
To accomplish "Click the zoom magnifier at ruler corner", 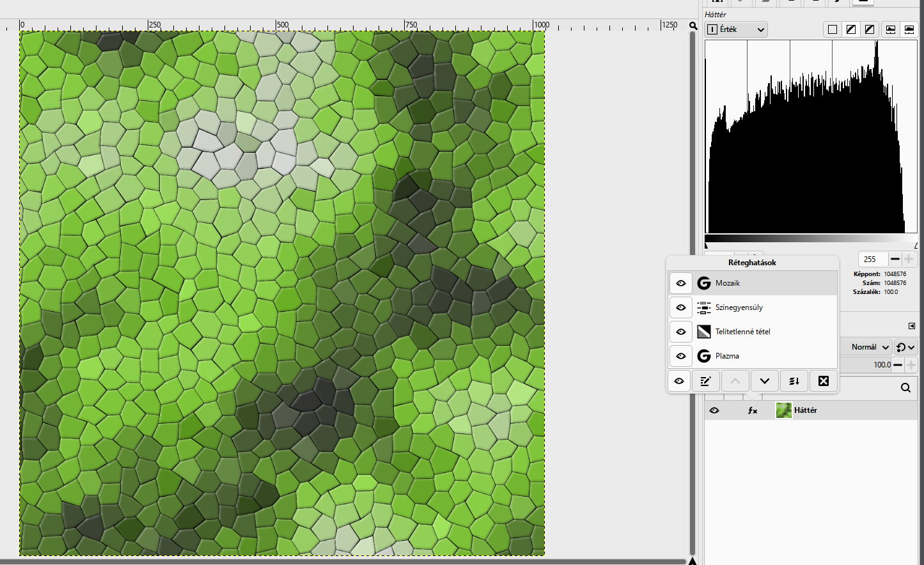I will (693, 26).
